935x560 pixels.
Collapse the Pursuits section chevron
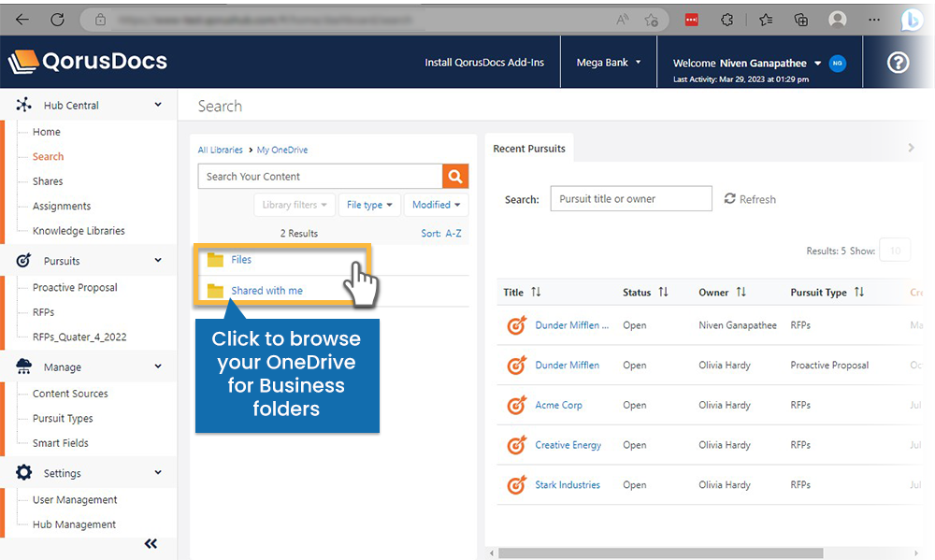tap(158, 260)
